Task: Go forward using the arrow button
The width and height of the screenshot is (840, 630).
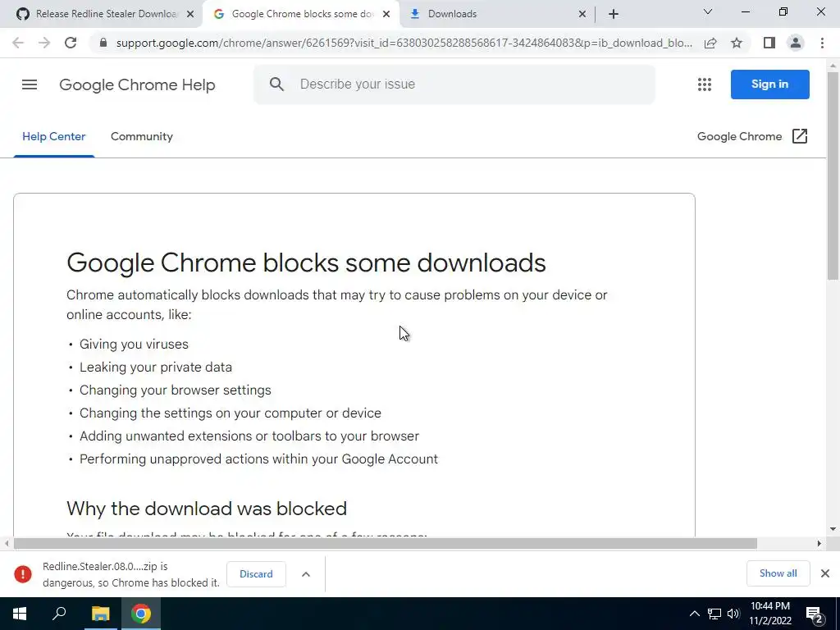Action: click(44, 43)
